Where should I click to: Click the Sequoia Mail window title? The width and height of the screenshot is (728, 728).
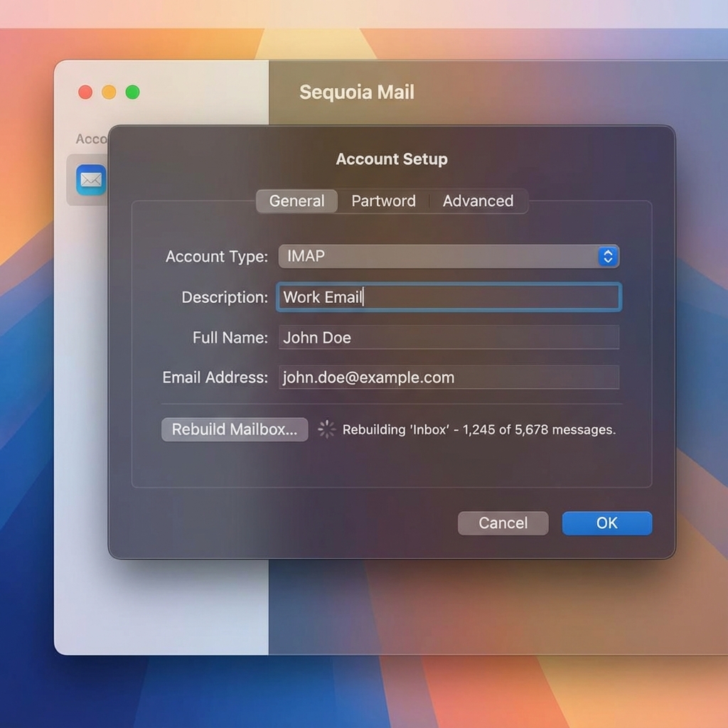pyautogui.click(x=357, y=92)
